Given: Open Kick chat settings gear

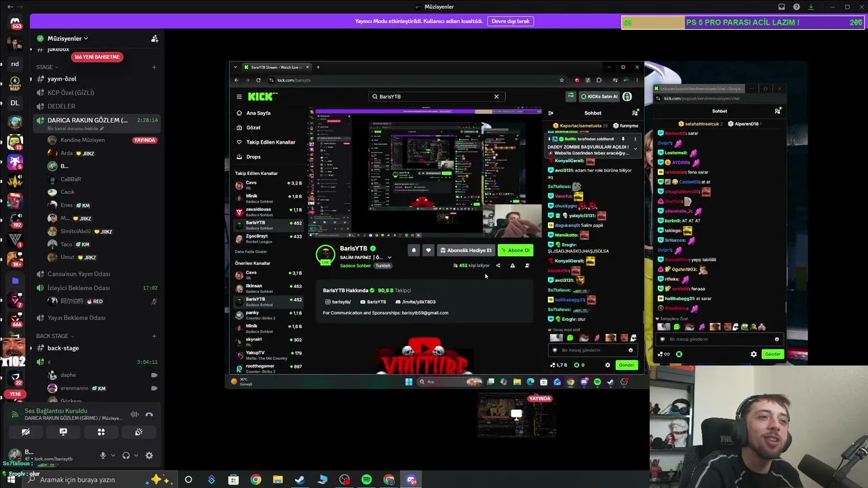Looking at the screenshot, I should [x=608, y=365].
